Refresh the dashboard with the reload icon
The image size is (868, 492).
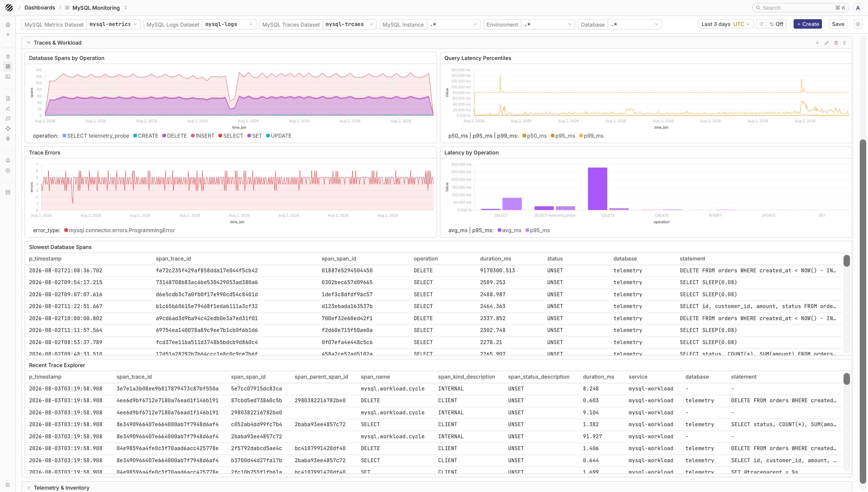pos(761,24)
